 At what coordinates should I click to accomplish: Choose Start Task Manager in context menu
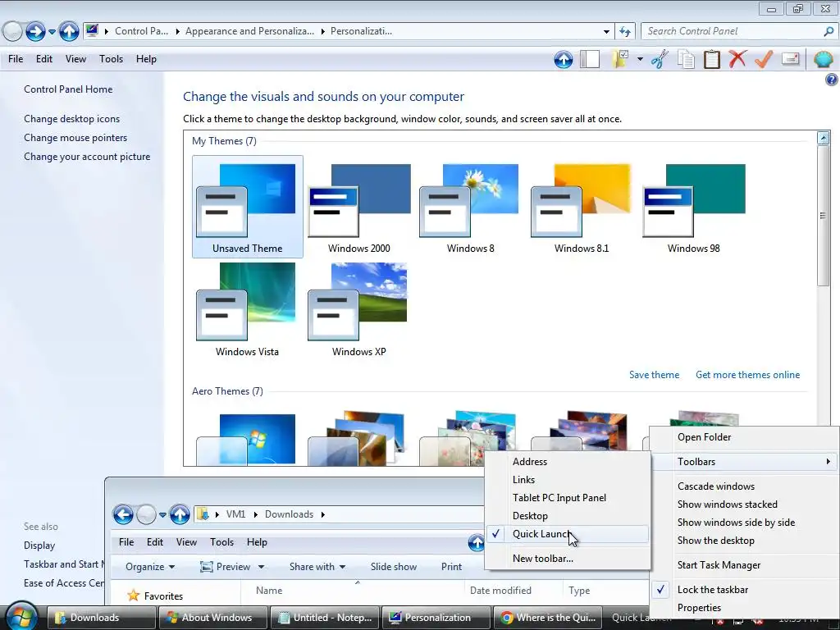(745, 565)
